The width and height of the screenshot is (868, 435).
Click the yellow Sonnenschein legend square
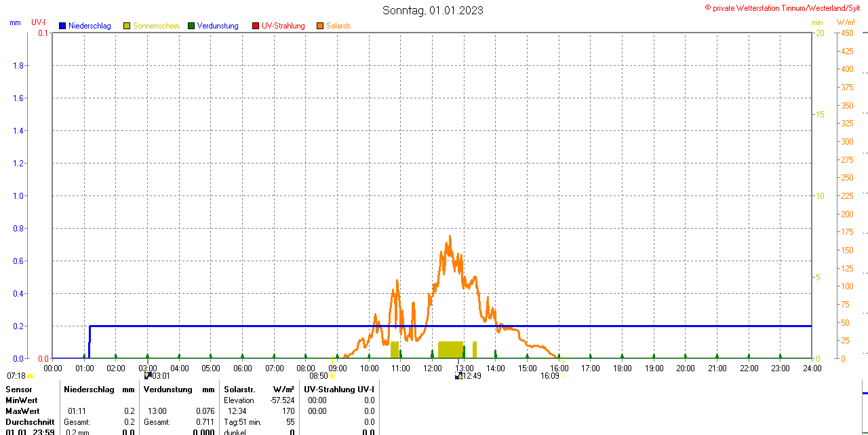coord(127,26)
